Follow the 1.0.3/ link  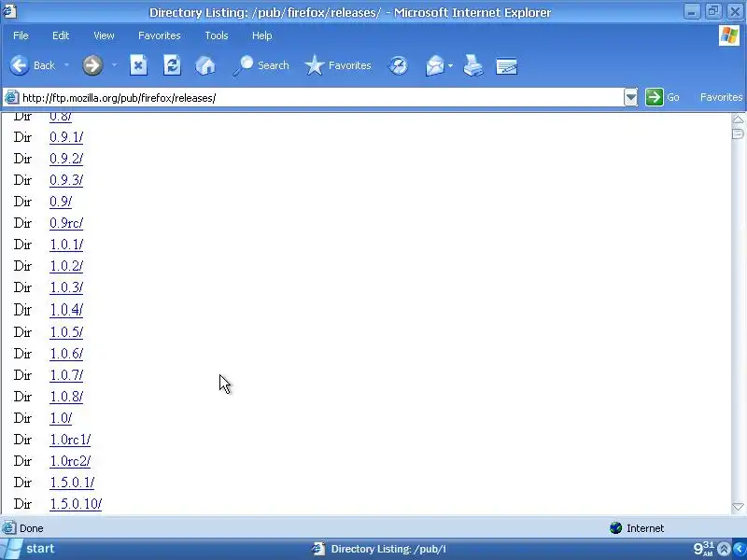tap(66, 287)
